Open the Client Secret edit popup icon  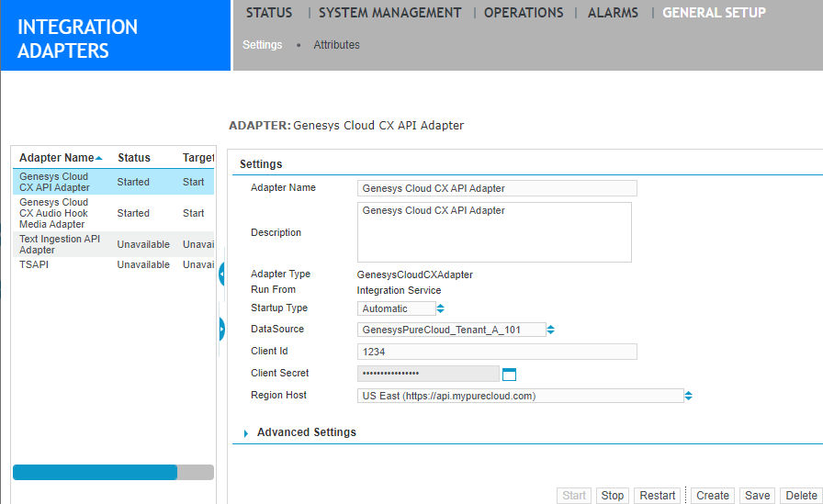pos(509,374)
